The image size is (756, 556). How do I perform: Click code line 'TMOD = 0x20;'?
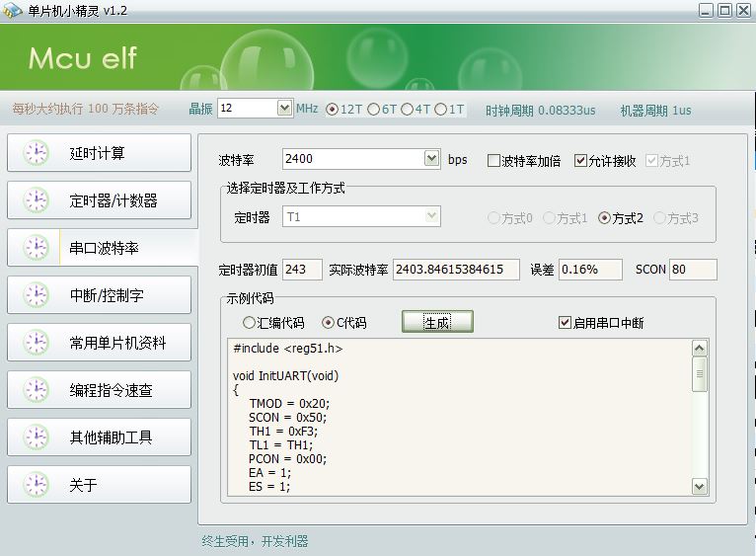point(289,404)
